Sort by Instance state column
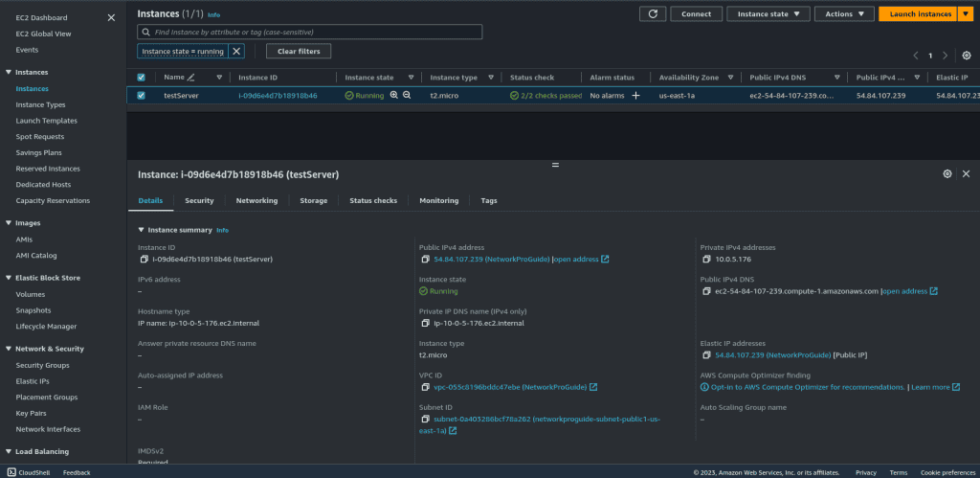The width and height of the screenshot is (980, 478). (412, 78)
